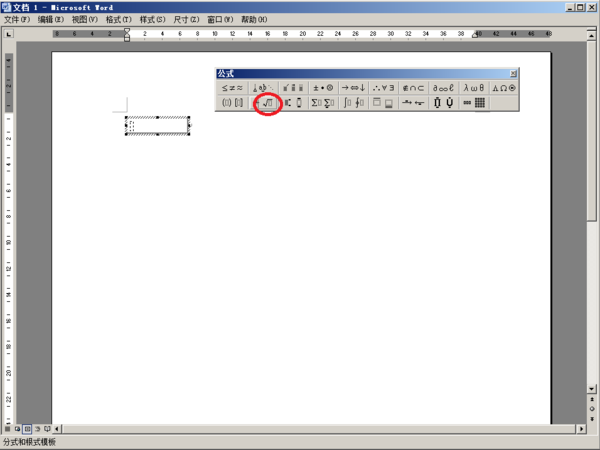
Task: Open the relational symbols palette (≤≠≈)
Action: point(232,88)
